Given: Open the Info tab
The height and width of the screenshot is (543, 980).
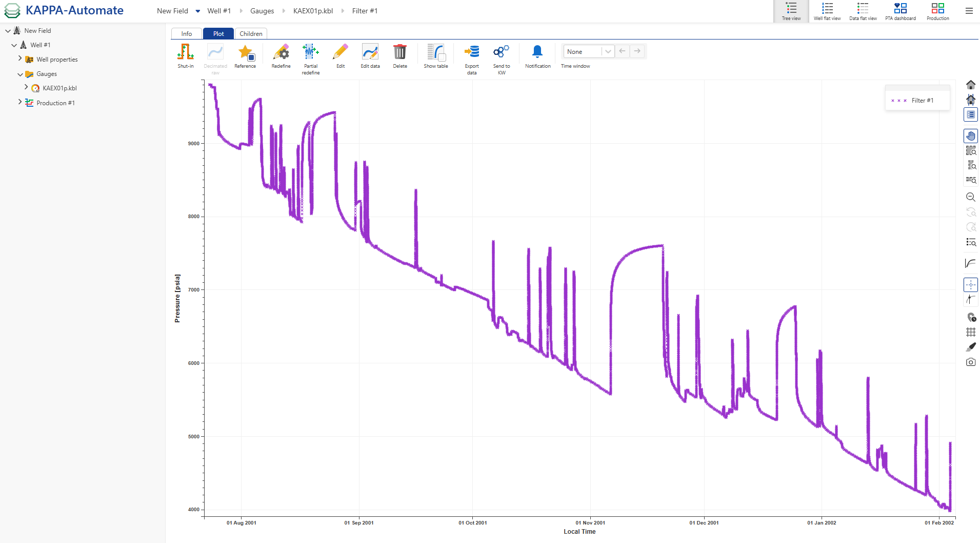Looking at the screenshot, I should click(x=186, y=33).
